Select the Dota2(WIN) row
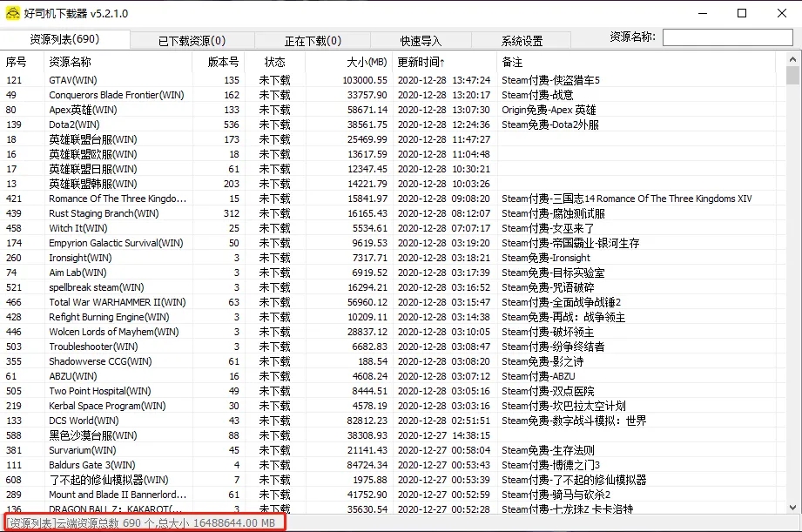Image resolution: width=802 pixels, height=532 pixels. (x=393, y=125)
